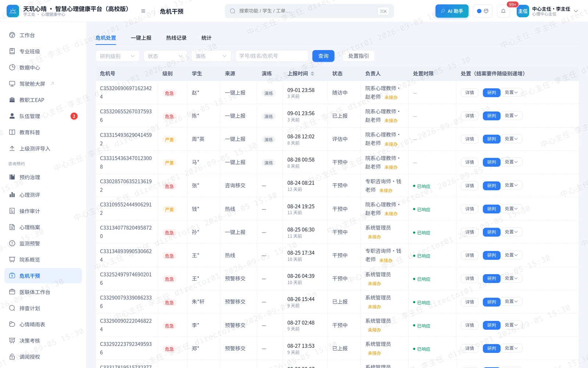The height and width of the screenshot is (368, 588).
Task: Toggle the theme display switch in header
Action: (x=483, y=11)
